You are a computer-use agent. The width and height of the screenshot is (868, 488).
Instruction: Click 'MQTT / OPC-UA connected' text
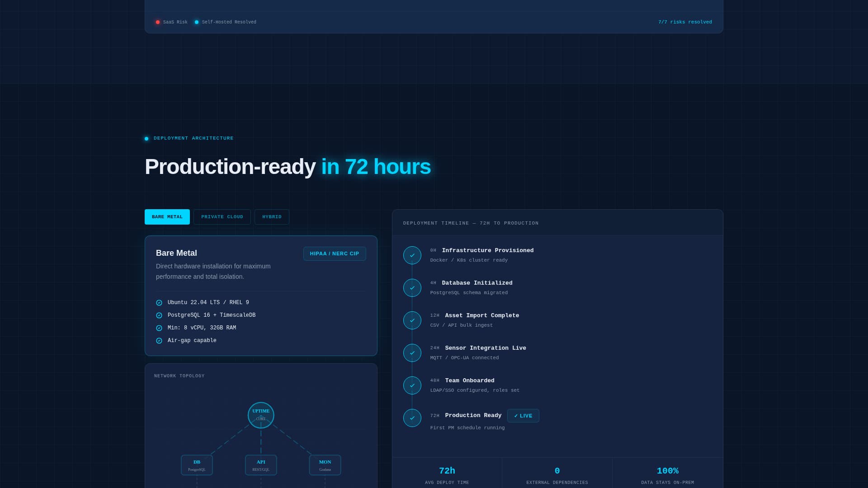pos(464,358)
